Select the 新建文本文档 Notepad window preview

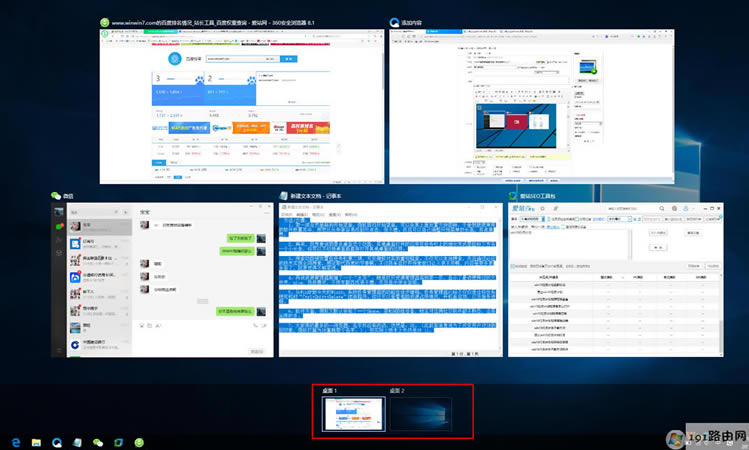point(387,282)
